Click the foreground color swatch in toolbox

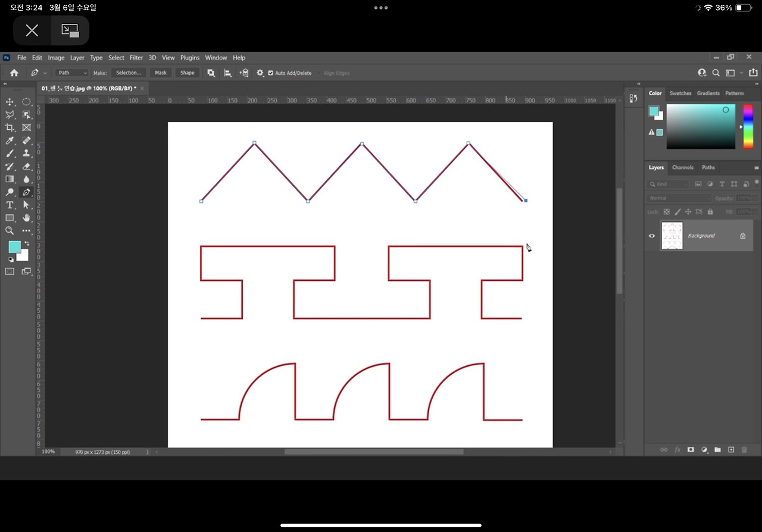coord(14,247)
